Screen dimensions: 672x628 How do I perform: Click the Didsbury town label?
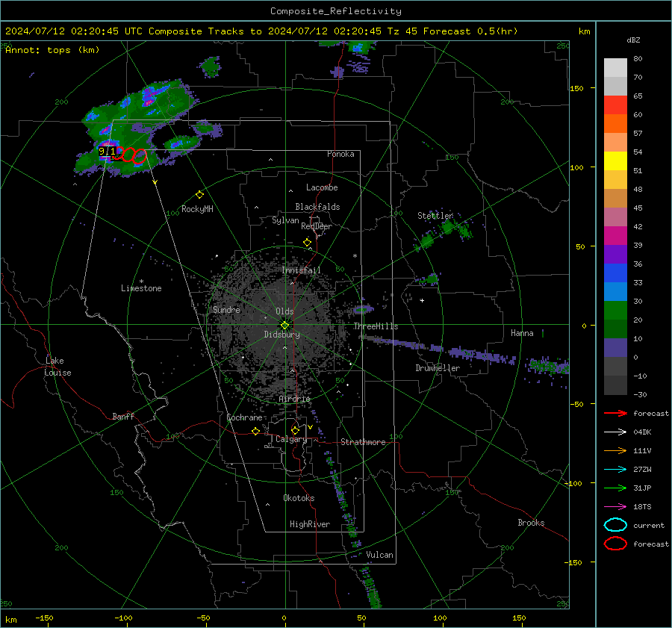(282, 335)
